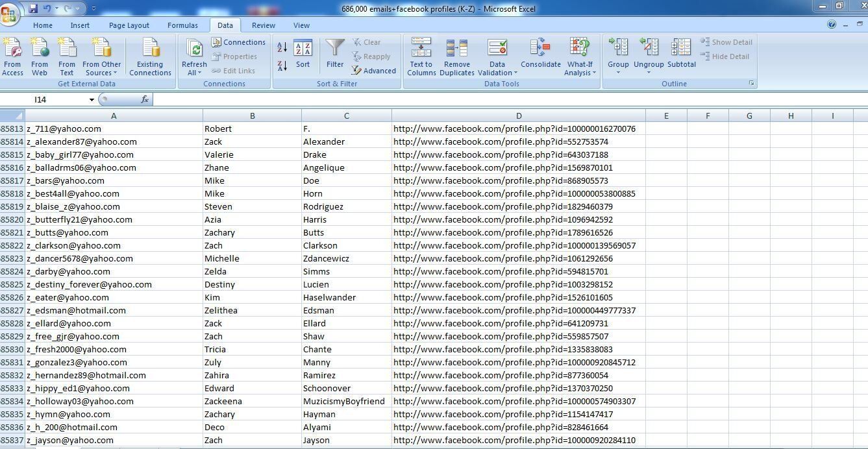Select row header 85820
The image size is (868, 449).
click(12, 219)
